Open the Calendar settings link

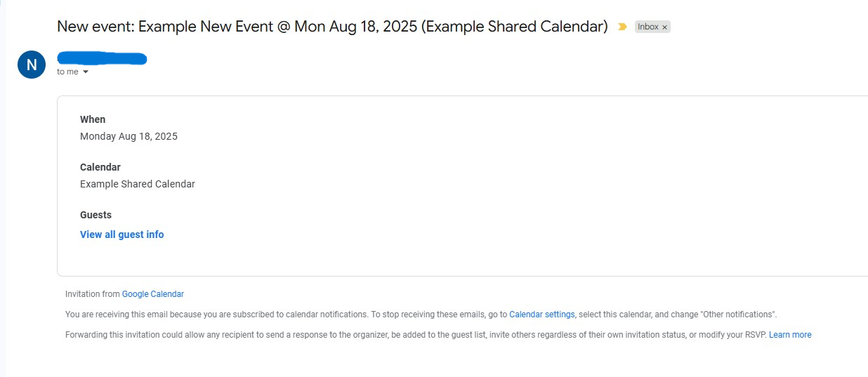click(x=541, y=315)
